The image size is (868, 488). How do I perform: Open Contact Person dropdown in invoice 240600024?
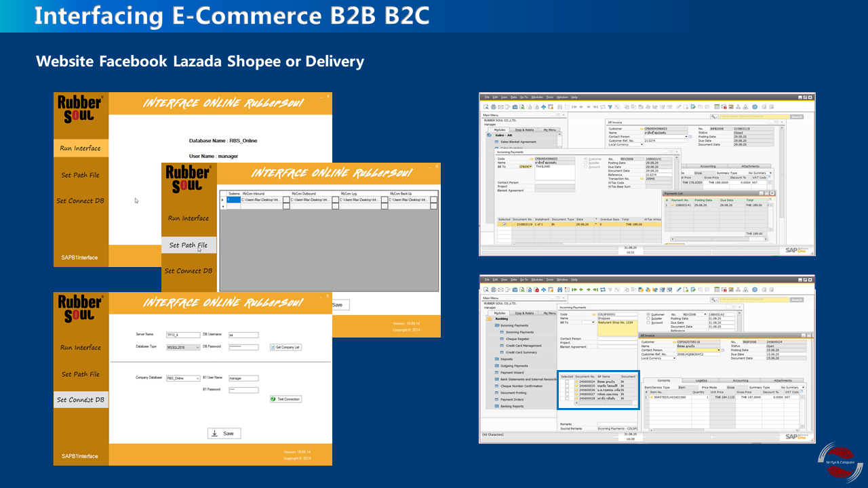(x=698, y=350)
